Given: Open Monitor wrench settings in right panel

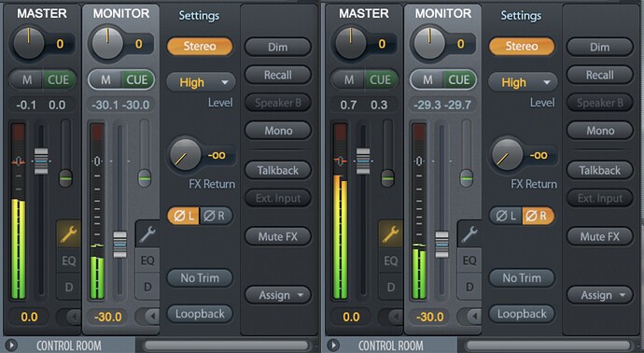Looking at the screenshot, I should point(469,233).
